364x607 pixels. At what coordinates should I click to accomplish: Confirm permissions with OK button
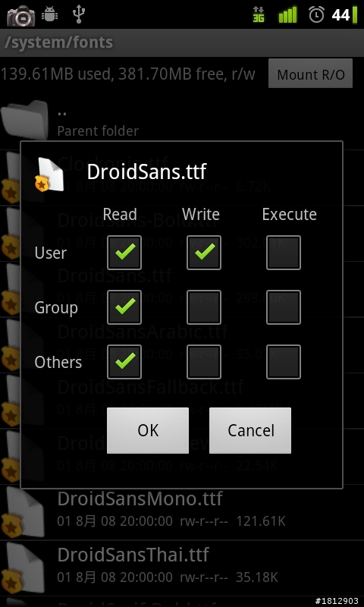pyautogui.click(x=148, y=430)
